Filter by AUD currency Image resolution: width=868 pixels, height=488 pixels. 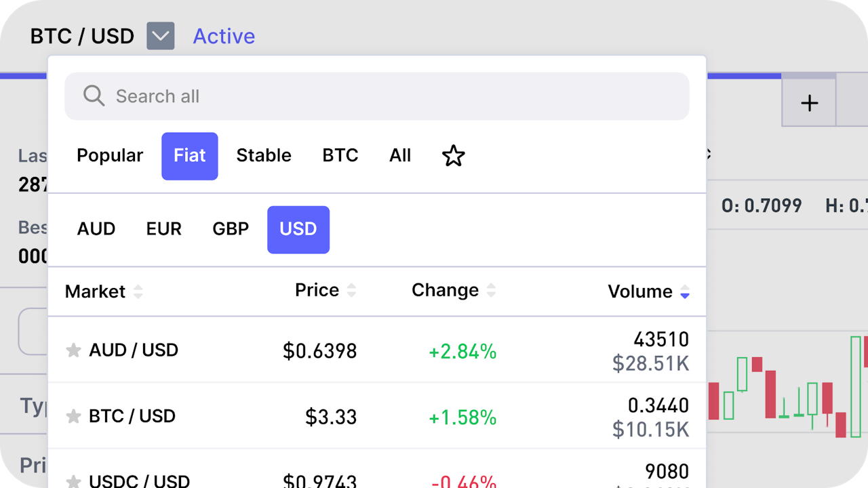coord(96,229)
